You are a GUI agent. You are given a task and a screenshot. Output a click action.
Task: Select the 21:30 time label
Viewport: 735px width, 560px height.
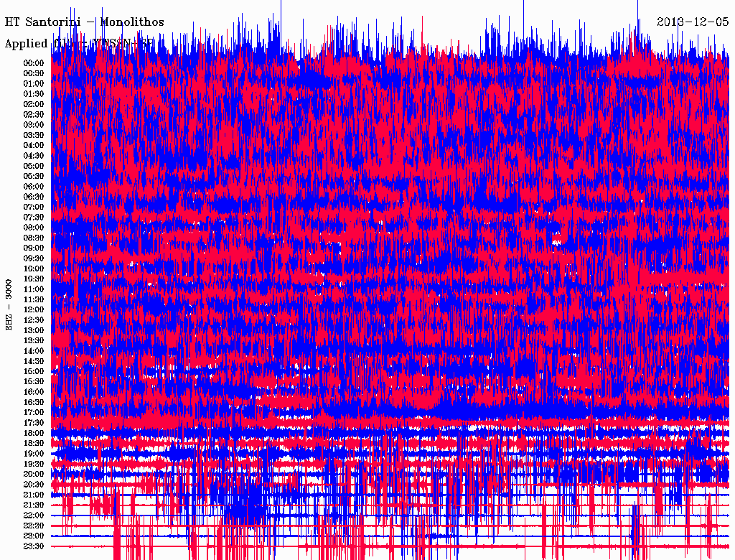[x=34, y=505]
